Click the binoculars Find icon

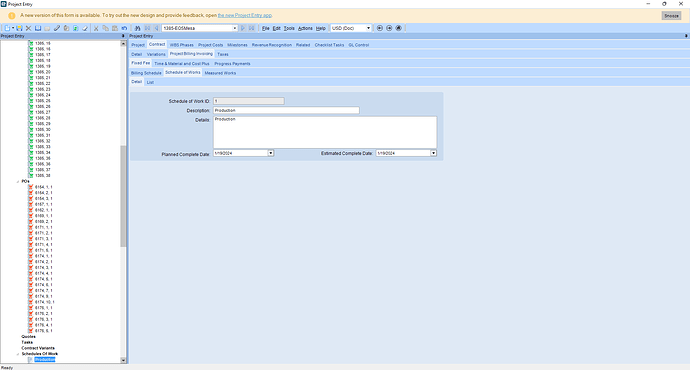pyautogui.click(x=138, y=28)
